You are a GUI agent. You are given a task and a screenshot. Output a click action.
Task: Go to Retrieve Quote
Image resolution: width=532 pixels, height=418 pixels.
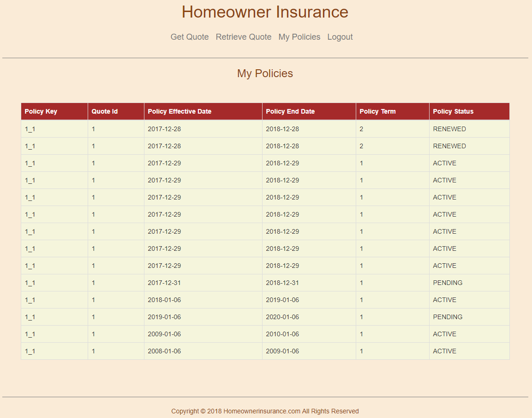click(244, 37)
